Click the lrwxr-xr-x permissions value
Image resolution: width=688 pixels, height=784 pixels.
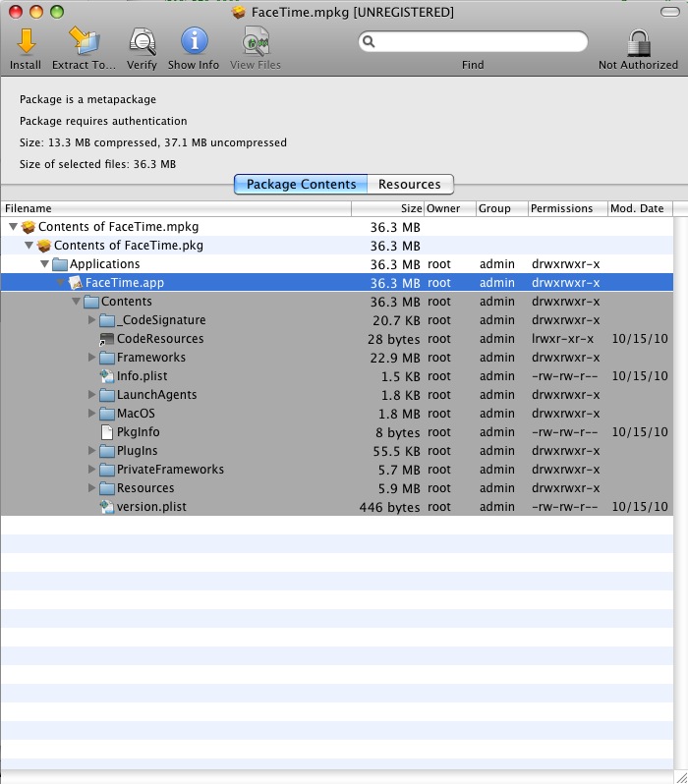(x=563, y=339)
